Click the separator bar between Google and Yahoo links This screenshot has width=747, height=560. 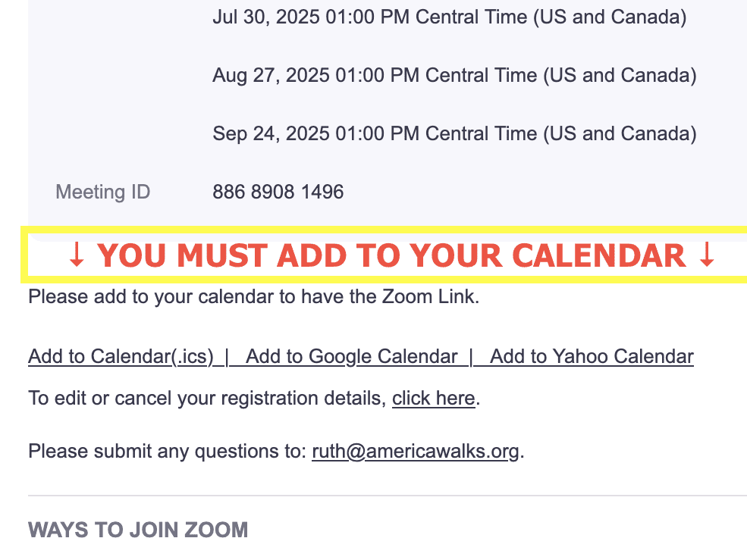pyautogui.click(x=471, y=357)
